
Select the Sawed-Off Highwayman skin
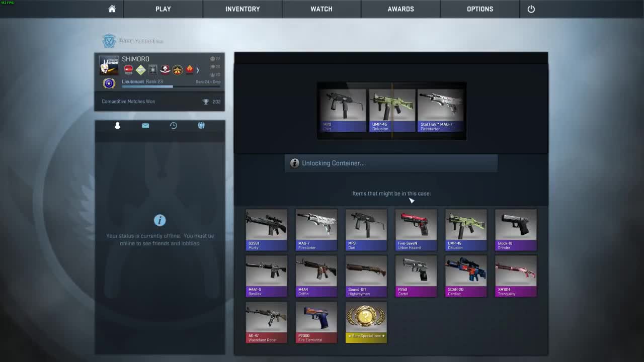[x=366, y=277]
